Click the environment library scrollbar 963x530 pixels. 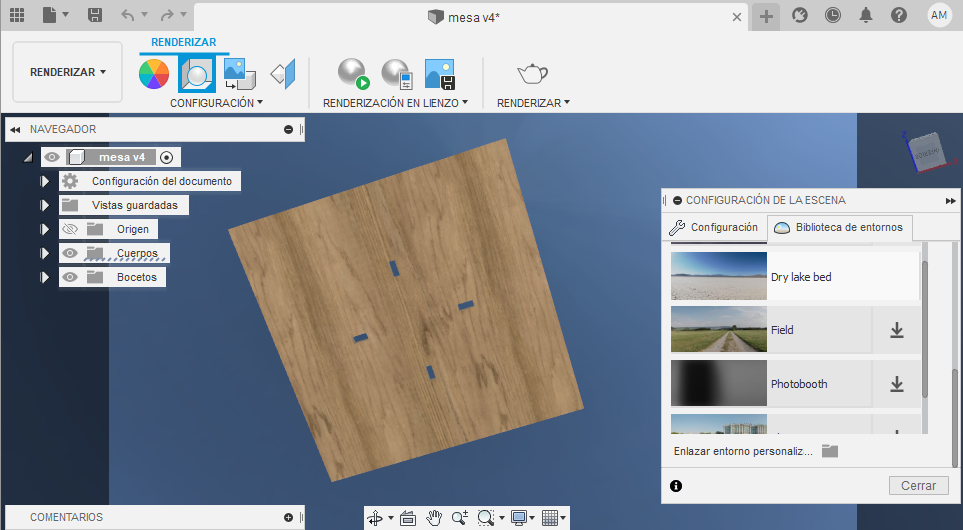coord(925,329)
